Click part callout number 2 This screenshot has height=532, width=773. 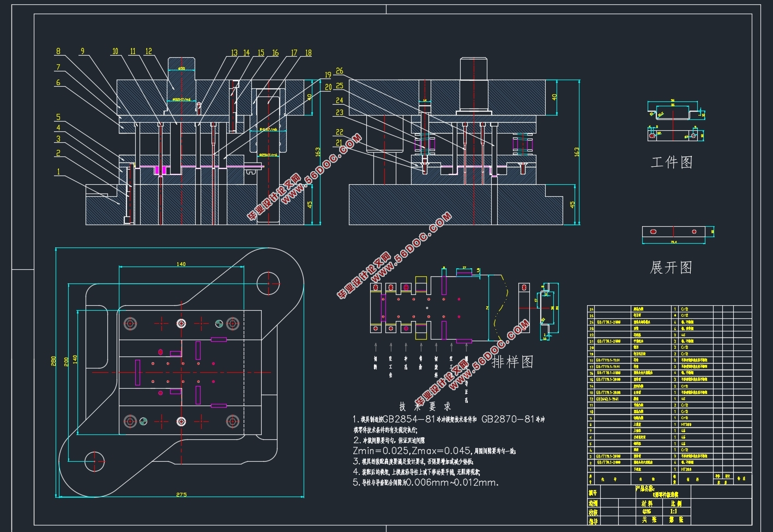[58, 153]
